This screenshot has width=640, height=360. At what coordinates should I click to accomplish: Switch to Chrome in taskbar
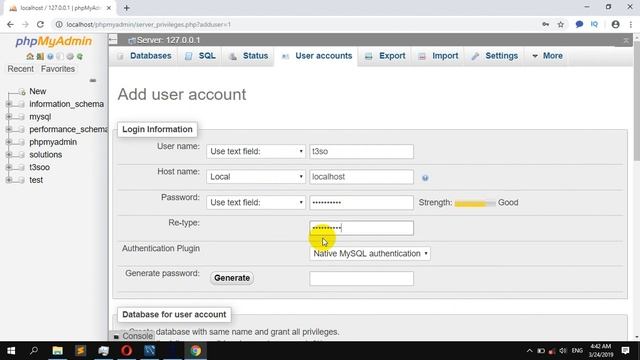(196, 351)
